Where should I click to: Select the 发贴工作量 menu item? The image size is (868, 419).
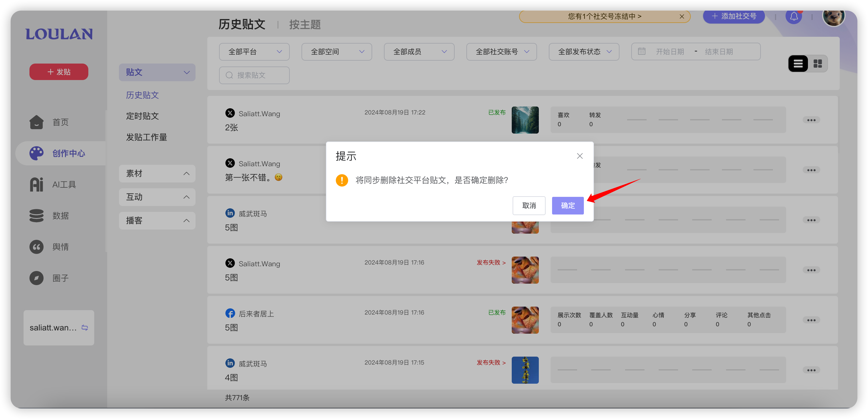[x=146, y=137]
